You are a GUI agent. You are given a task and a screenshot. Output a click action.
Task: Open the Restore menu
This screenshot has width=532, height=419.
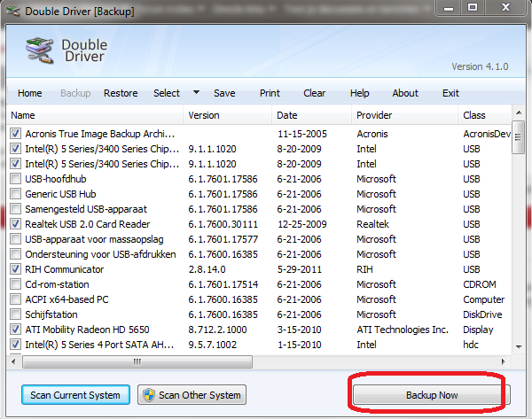click(x=121, y=93)
